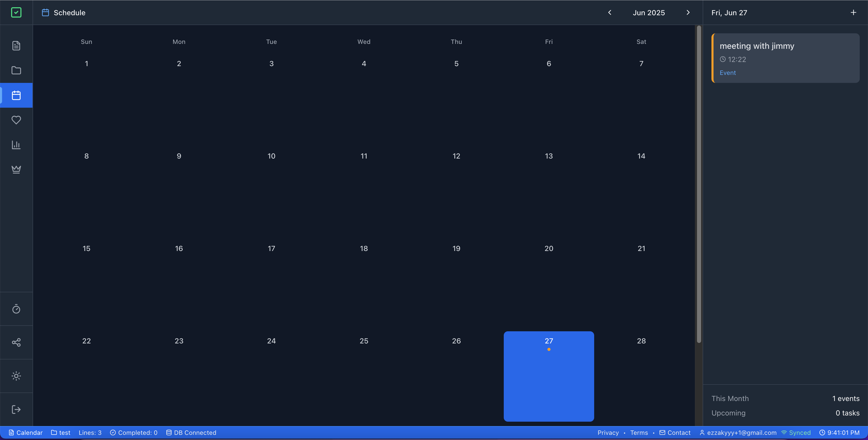Select June 27 highlighted day cell
Viewport: 868px width, 440px height.
click(x=548, y=376)
